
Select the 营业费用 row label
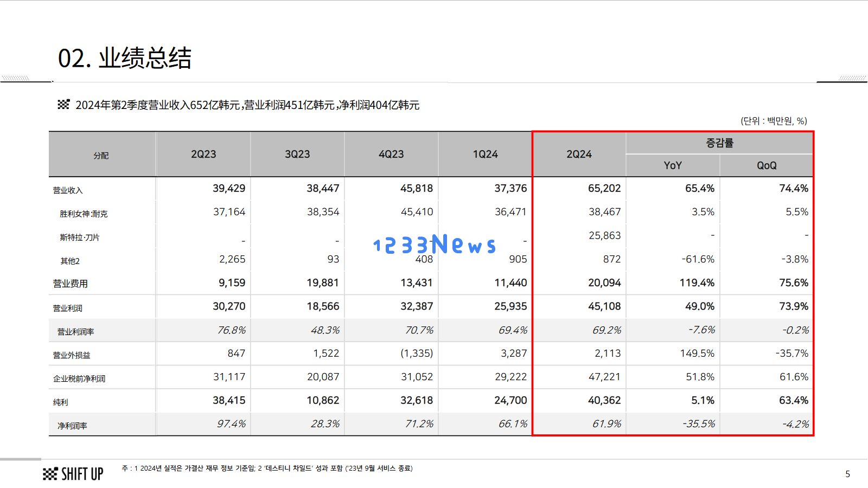point(70,284)
